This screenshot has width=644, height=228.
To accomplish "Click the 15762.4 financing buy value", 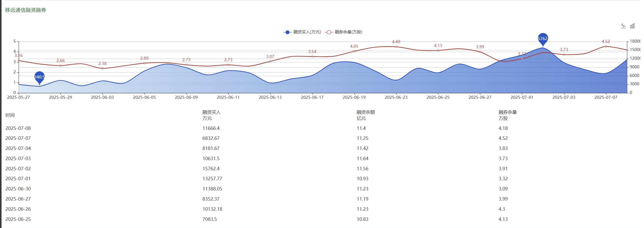I will tap(211, 169).
